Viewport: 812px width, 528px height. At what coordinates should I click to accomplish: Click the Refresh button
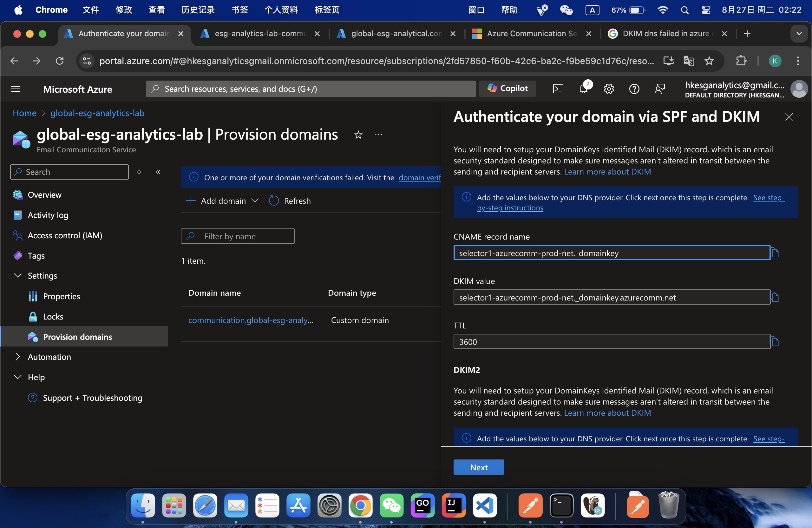[290, 201]
